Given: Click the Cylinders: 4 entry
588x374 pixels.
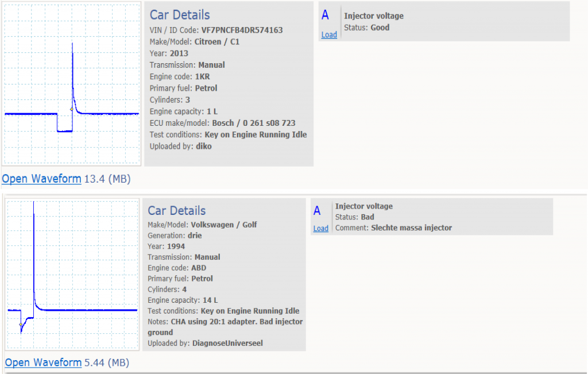Looking at the screenshot, I should pyautogui.click(x=167, y=289).
